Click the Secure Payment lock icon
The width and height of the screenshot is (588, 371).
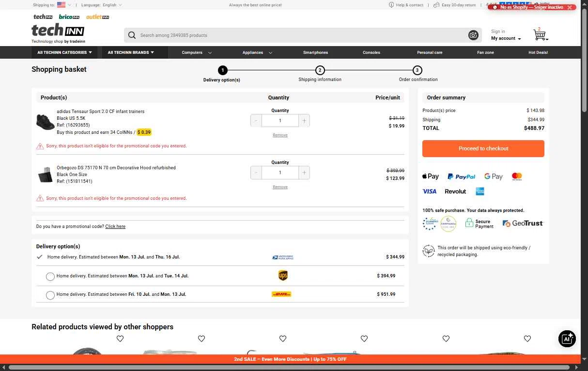click(x=469, y=223)
